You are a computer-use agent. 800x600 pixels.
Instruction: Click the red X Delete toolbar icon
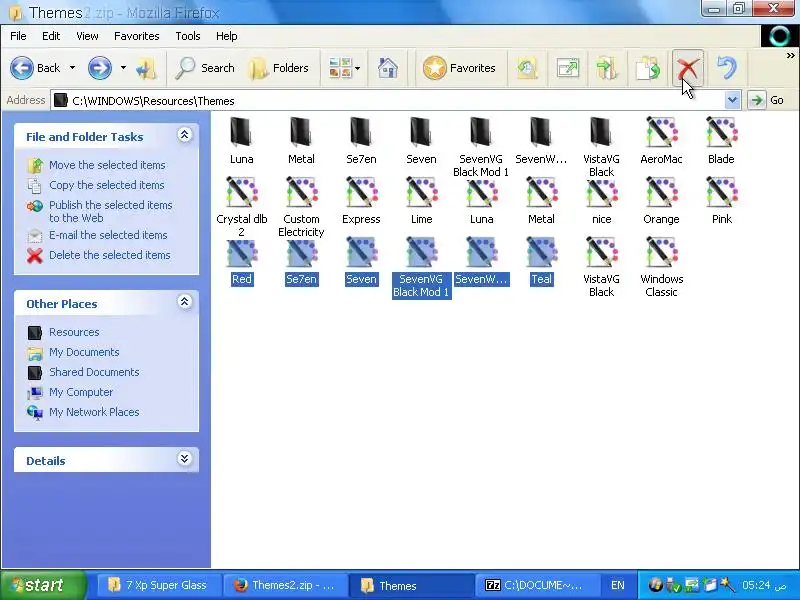pos(688,68)
